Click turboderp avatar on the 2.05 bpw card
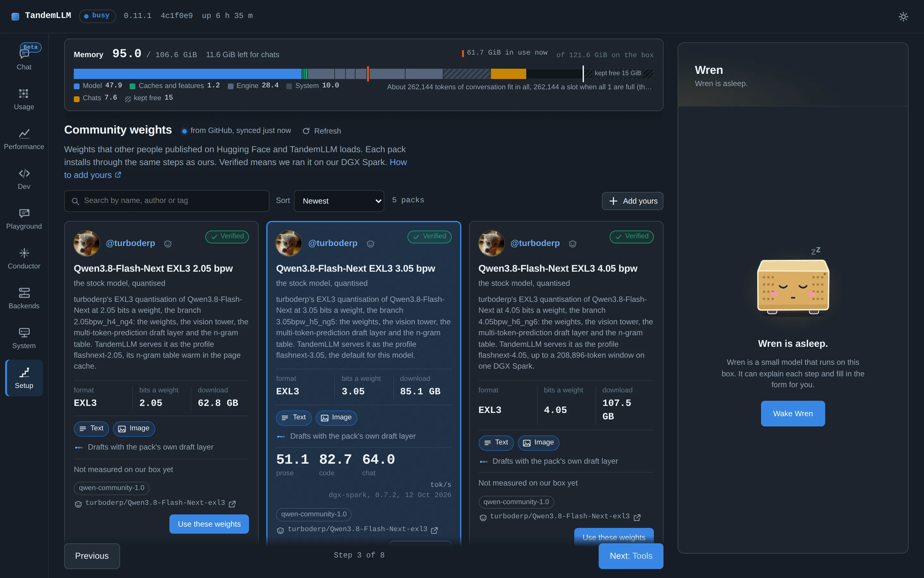Viewport: 924px width, 578px height. coord(87,243)
